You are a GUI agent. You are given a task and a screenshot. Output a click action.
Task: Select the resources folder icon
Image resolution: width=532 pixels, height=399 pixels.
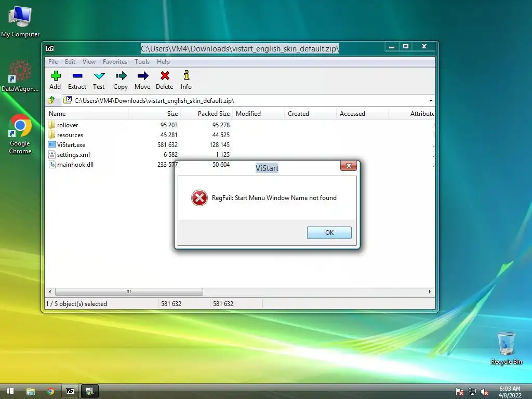[x=51, y=135]
